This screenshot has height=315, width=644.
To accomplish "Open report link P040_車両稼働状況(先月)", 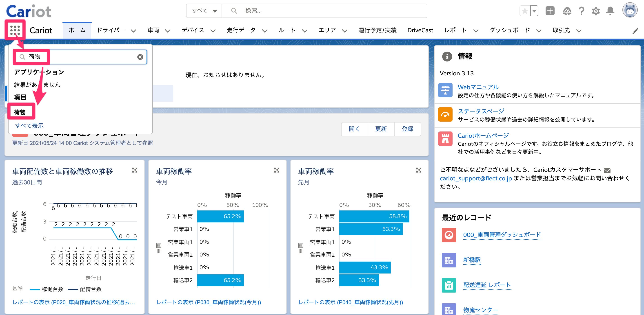I will [x=351, y=302].
